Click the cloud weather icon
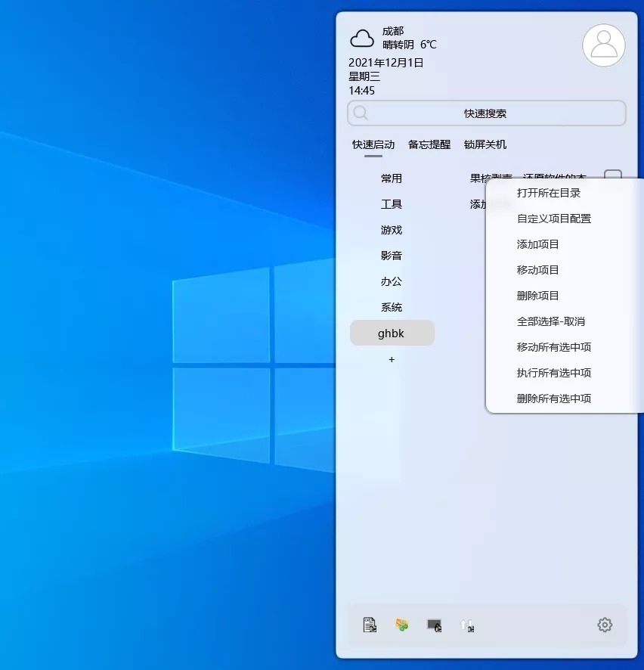The image size is (644, 670). click(362, 38)
